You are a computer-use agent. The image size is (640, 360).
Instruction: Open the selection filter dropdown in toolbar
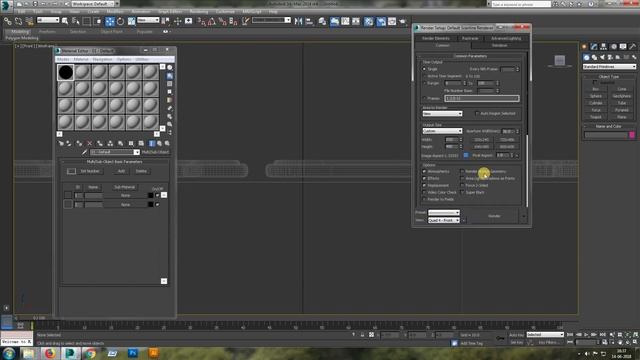48,20
